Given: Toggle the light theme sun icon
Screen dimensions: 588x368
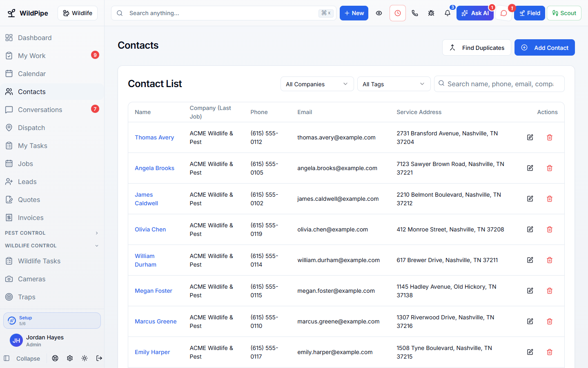Looking at the screenshot, I should (x=85, y=358).
